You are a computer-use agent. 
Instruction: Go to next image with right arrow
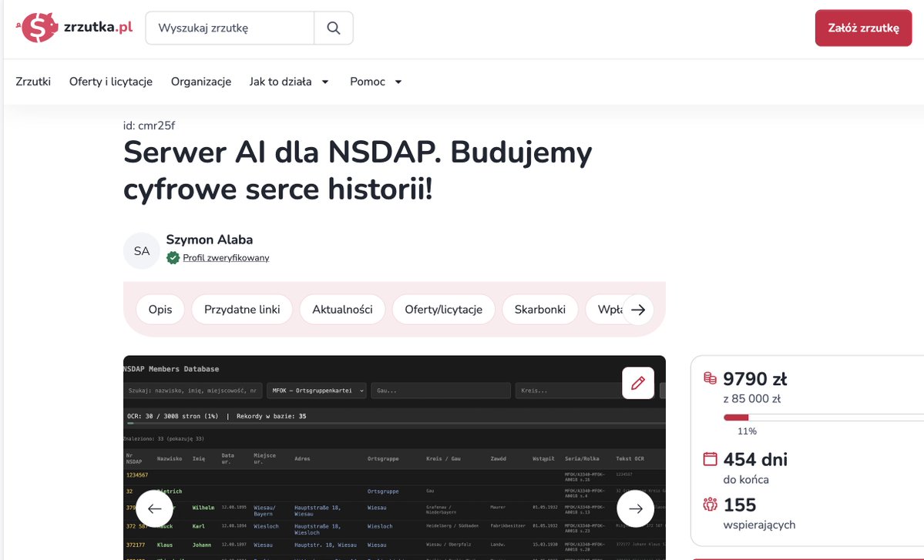(x=635, y=508)
